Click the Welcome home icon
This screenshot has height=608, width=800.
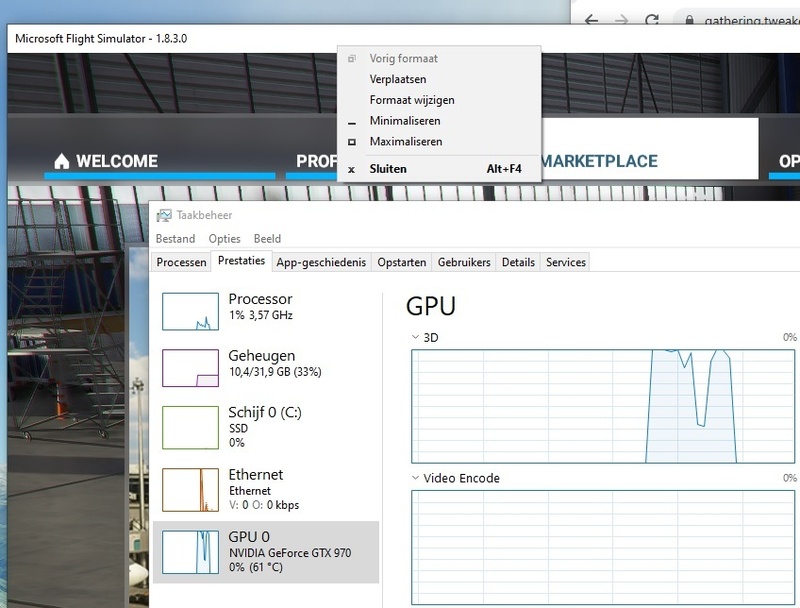point(62,161)
